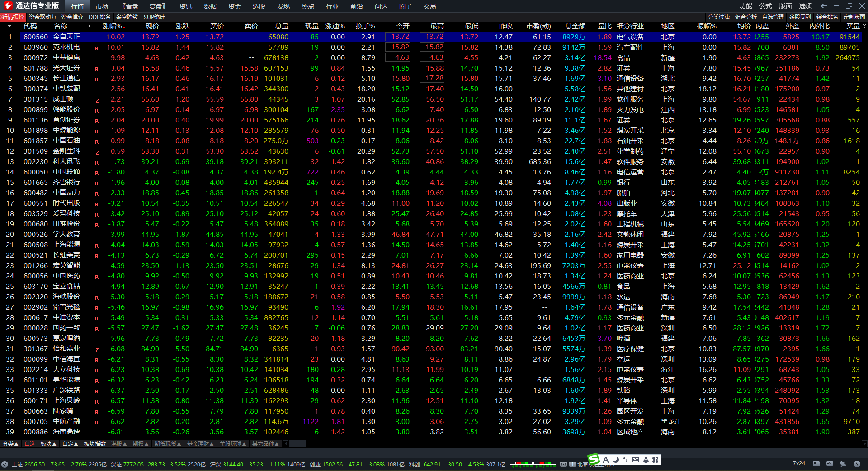The width and height of the screenshot is (868, 471).
Task: Click stock code 300374 for 中铁装配
Action: point(36,89)
